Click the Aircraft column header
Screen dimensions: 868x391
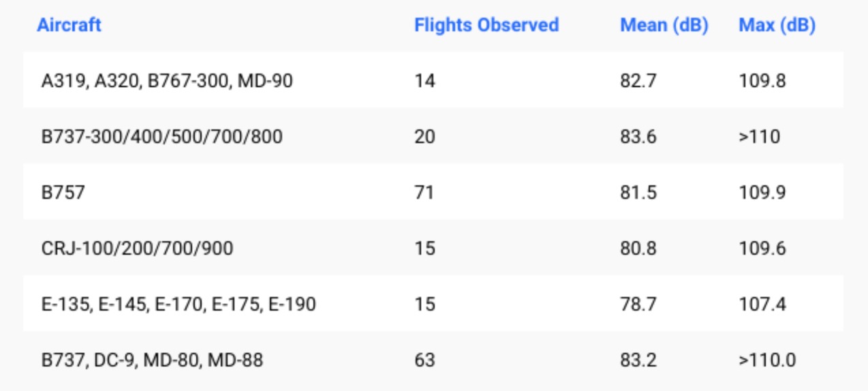click(x=69, y=25)
